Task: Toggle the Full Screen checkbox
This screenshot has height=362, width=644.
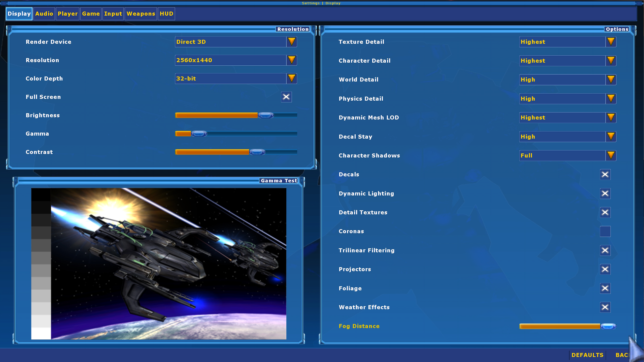Action: [286, 97]
